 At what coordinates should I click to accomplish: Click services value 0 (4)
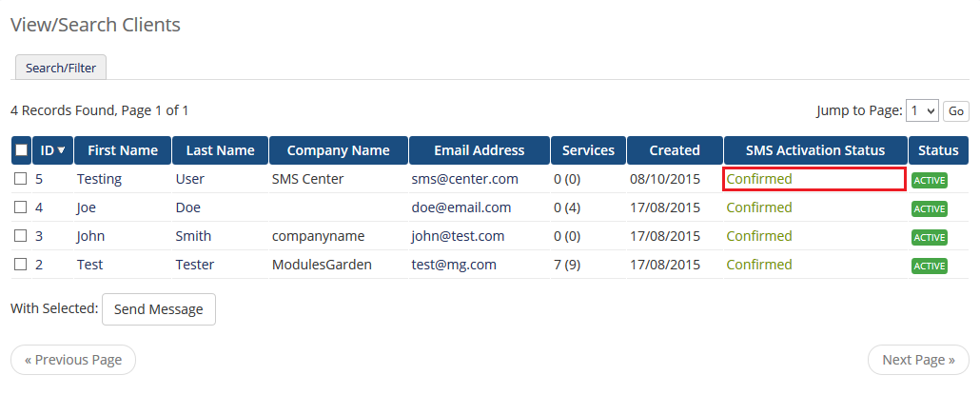(x=567, y=207)
